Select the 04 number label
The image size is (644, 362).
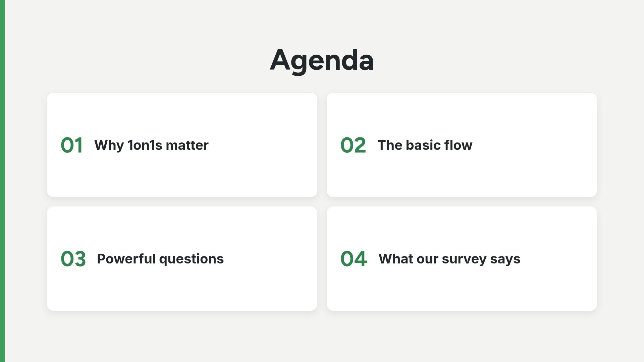click(x=354, y=259)
